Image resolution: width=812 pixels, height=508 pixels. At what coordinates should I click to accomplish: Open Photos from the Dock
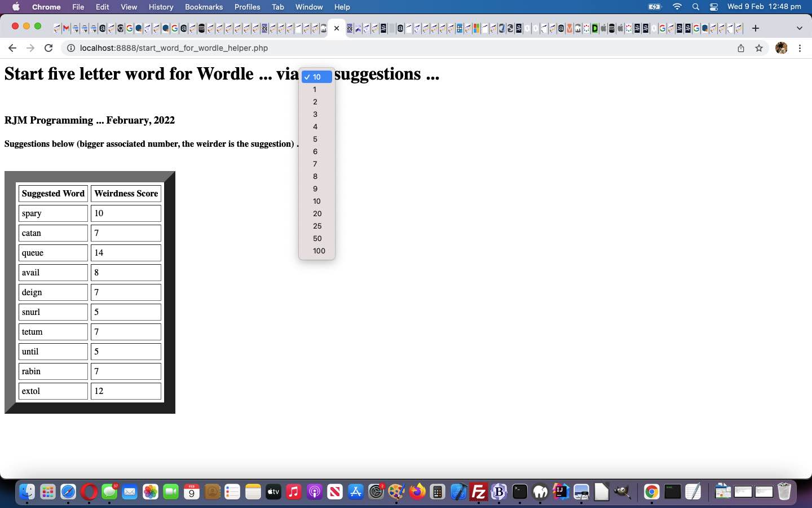pos(151,492)
